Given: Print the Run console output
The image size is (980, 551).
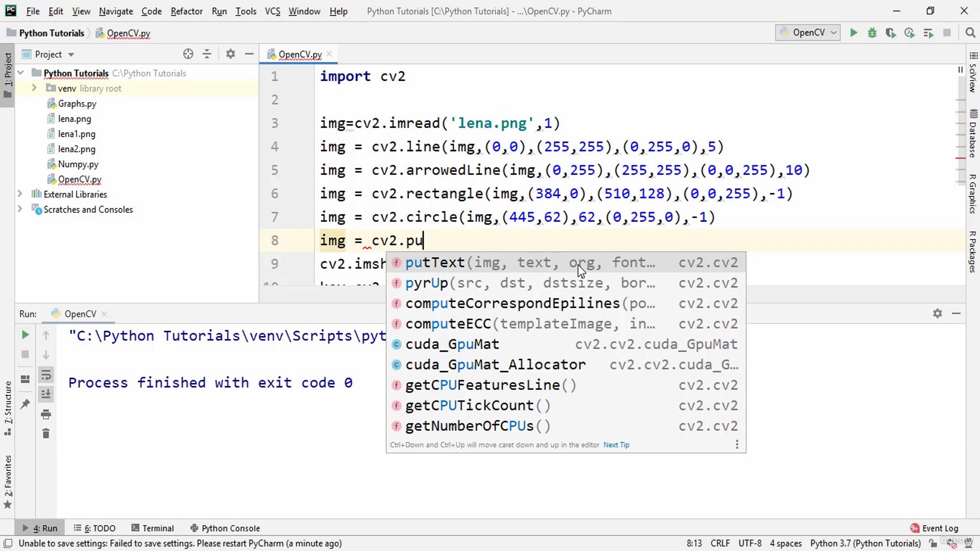Looking at the screenshot, I should pos(46,414).
